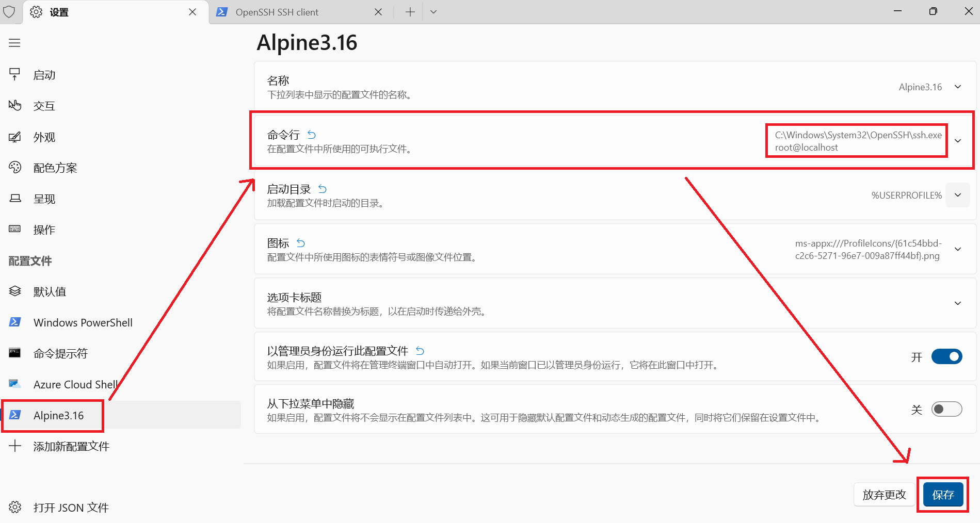
Task: Select the 默认值 profile entry
Action: tap(120, 291)
